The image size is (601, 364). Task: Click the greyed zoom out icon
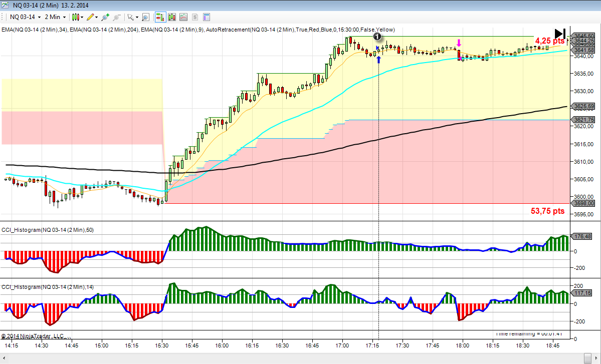click(116, 17)
